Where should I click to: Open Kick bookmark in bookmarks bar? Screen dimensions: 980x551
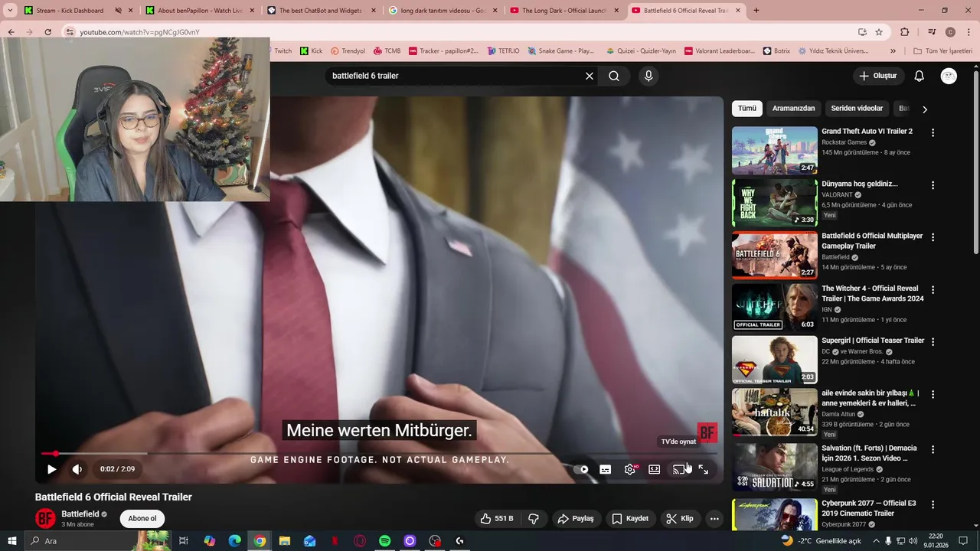[x=311, y=51]
